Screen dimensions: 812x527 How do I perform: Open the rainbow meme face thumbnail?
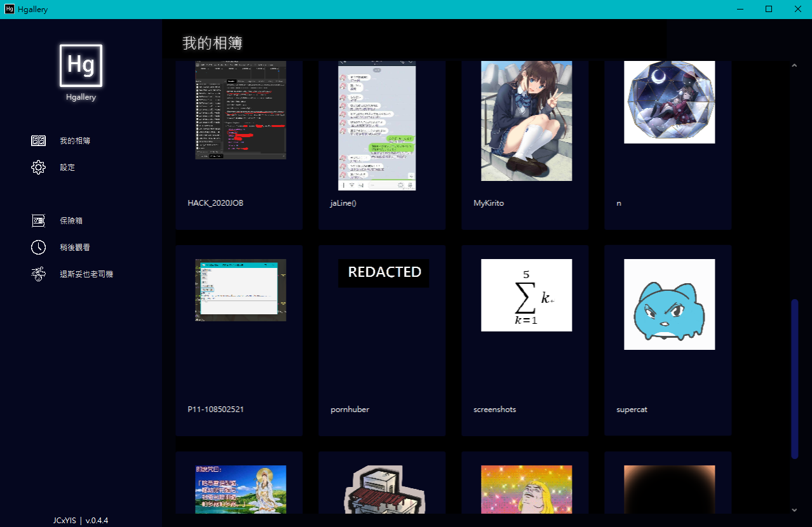coord(527,490)
